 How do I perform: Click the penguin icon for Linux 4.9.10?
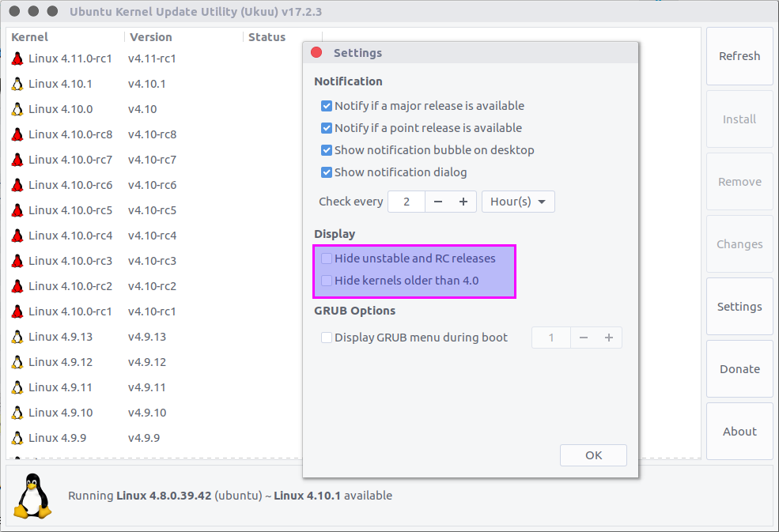tap(17, 413)
